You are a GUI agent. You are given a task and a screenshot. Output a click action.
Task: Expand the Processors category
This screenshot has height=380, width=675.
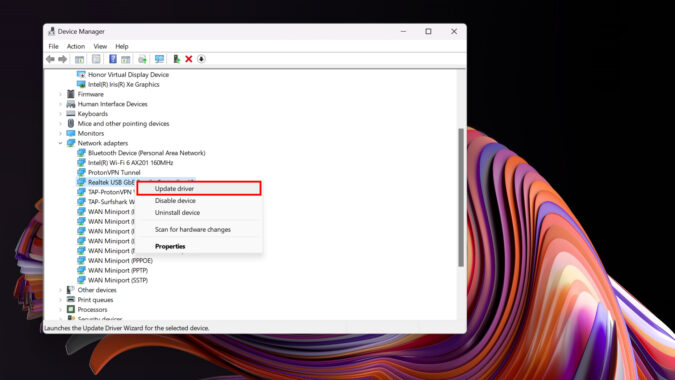tap(60, 309)
